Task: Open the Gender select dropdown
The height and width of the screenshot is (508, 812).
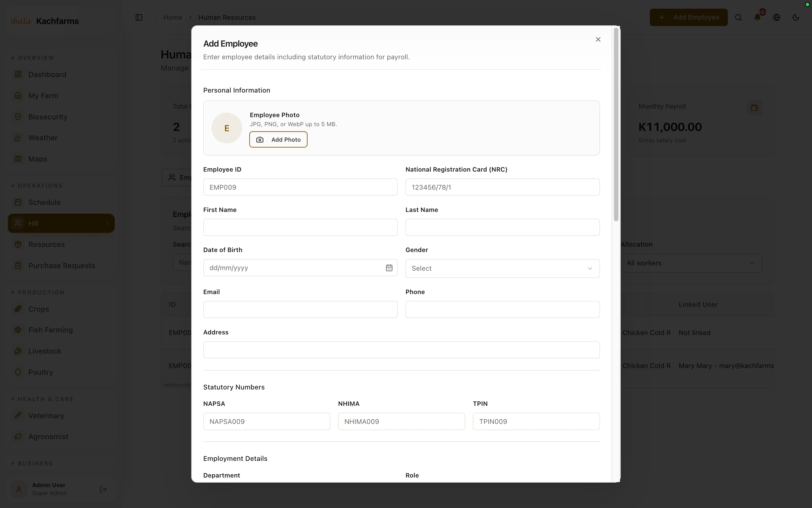Action: (x=502, y=268)
